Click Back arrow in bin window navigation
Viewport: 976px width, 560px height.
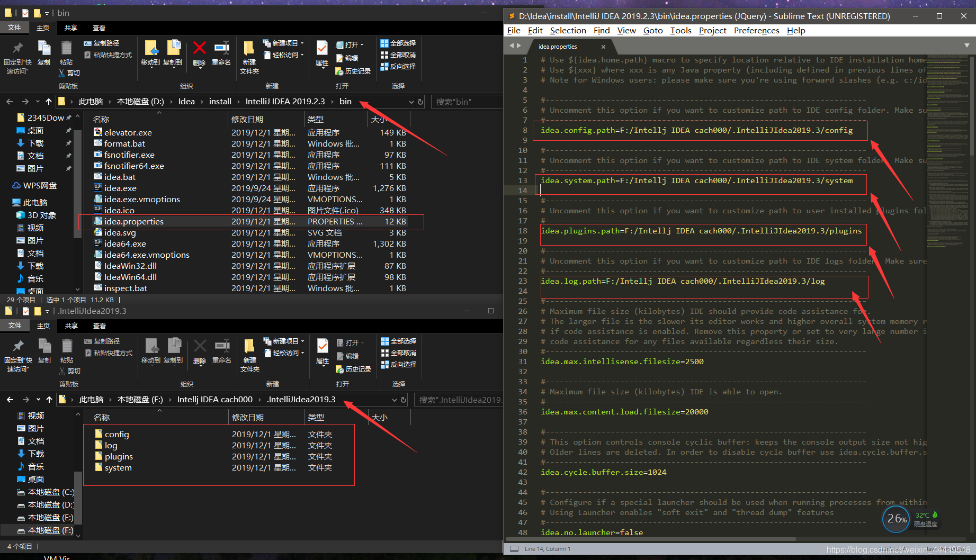point(10,102)
